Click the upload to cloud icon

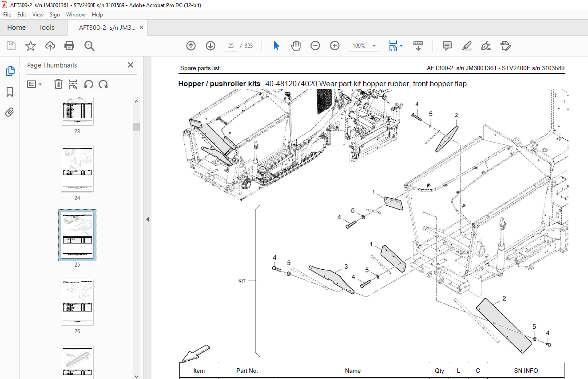(50, 46)
